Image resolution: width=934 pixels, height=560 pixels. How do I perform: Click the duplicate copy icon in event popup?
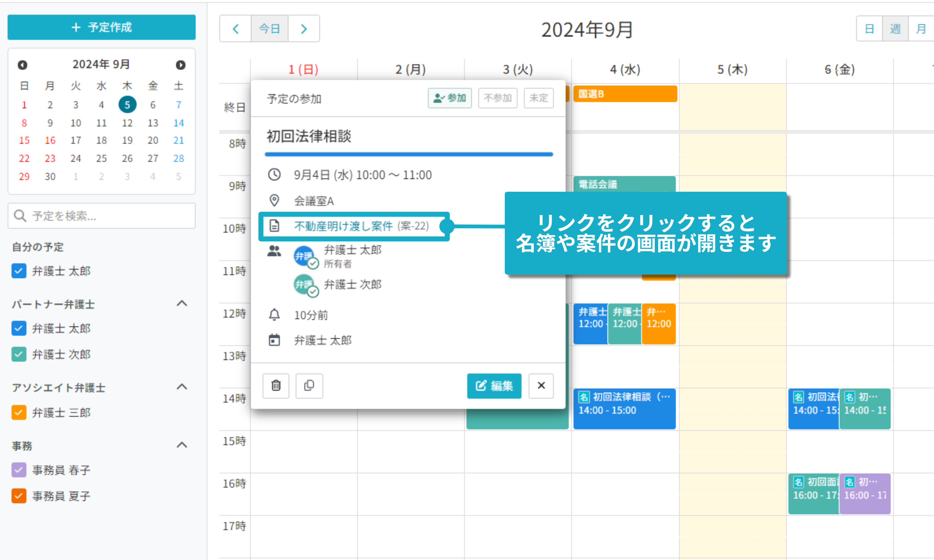coord(309,386)
